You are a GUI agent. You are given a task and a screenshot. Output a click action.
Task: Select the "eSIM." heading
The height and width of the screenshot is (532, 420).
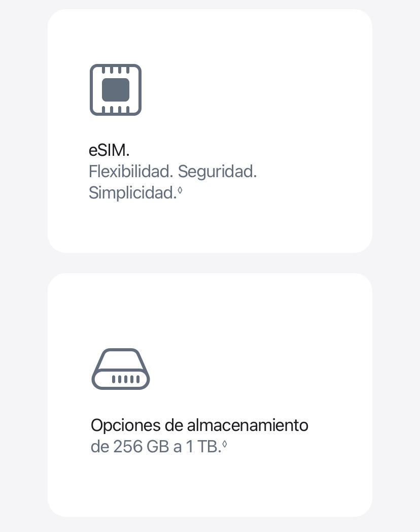click(109, 150)
